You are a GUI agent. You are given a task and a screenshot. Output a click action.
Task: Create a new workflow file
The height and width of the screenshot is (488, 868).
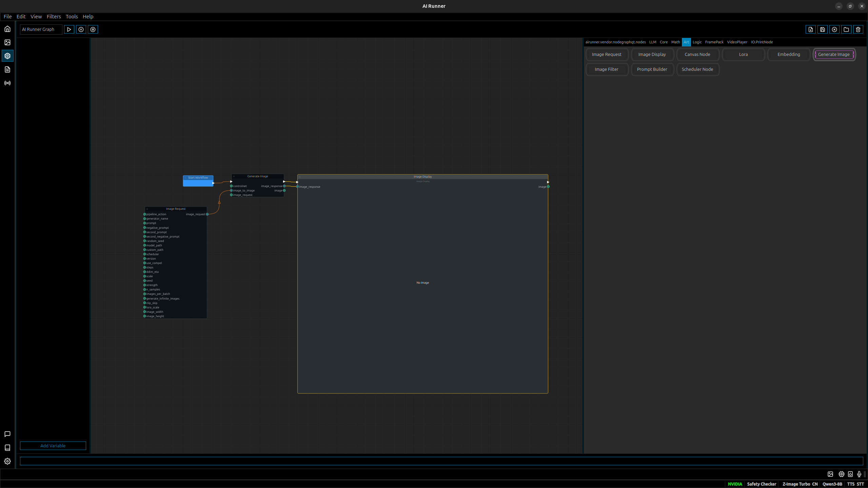(810, 29)
